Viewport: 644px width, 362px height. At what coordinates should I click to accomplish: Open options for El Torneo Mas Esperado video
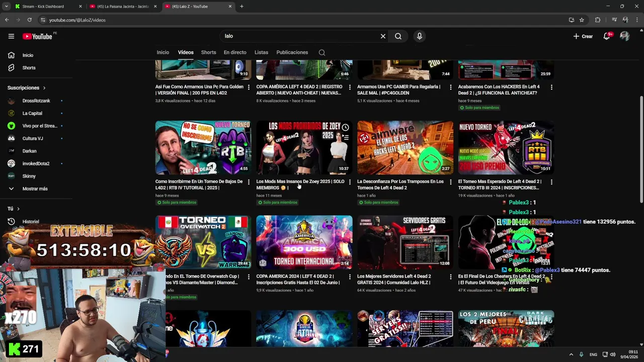[x=551, y=182]
